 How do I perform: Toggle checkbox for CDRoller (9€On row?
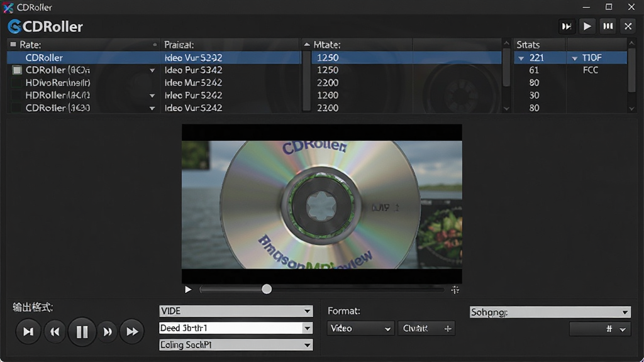point(17,70)
